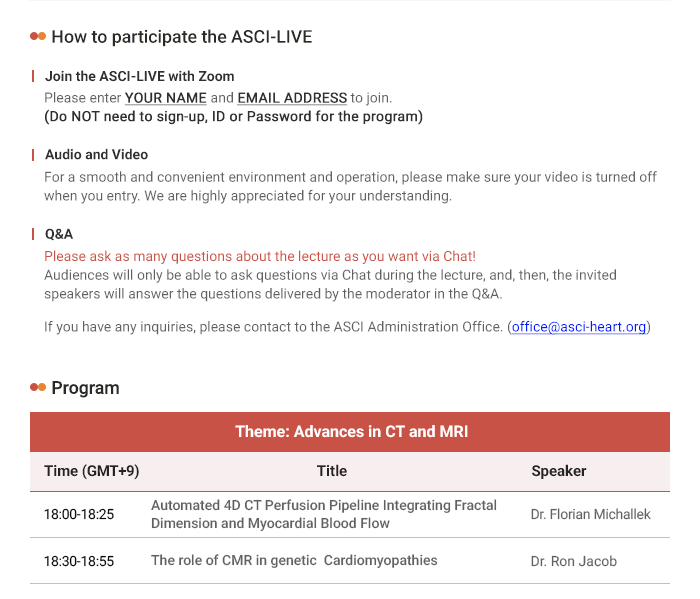Click the underlined EMAIL ADDRESS text
The height and width of the screenshot is (599, 700).
point(292,98)
